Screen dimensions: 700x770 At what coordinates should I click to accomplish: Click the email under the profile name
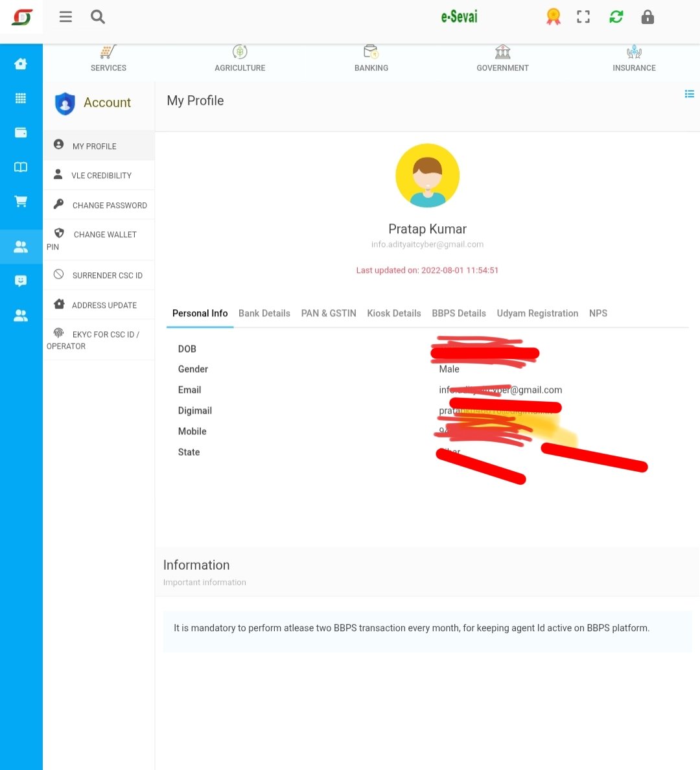pos(427,244)
